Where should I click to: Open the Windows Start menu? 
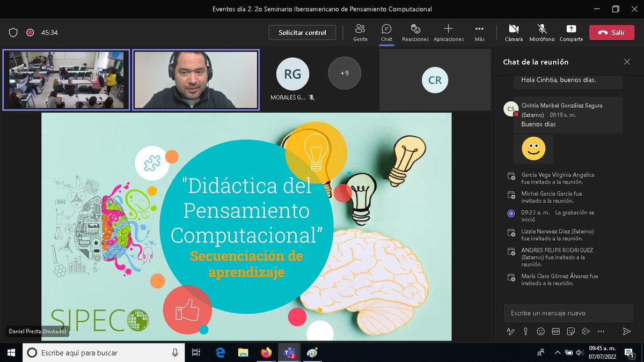click(11, 352)
